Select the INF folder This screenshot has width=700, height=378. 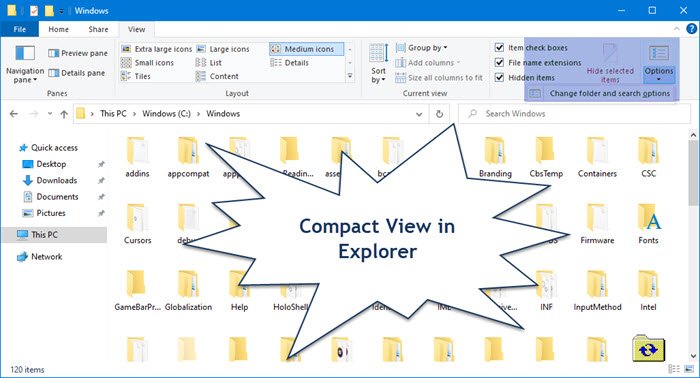546,291
